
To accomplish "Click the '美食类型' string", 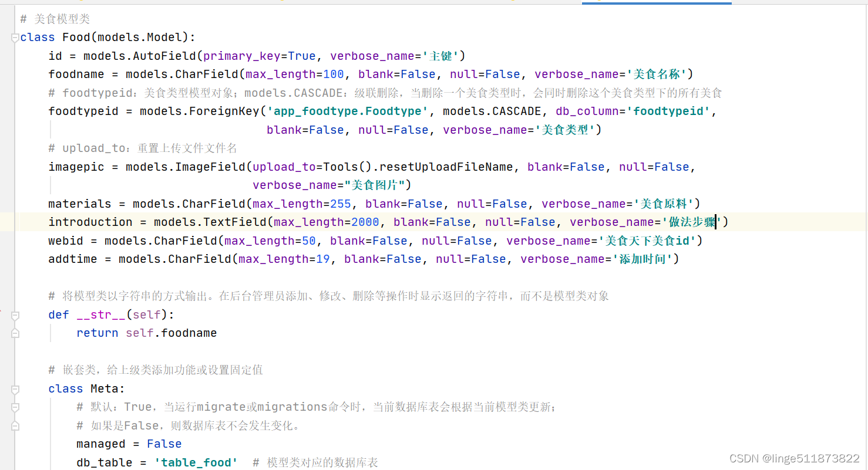I will (x=565, y=130).
